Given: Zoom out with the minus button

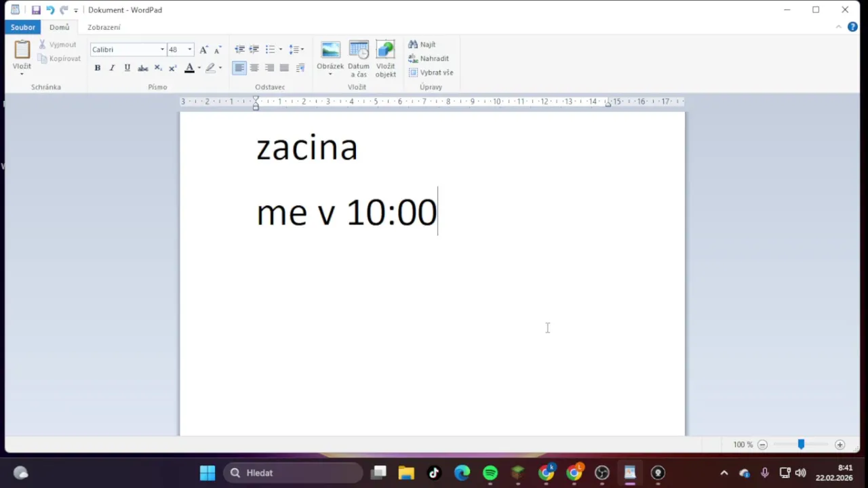Looking at the screenshot, I should 762,445.
